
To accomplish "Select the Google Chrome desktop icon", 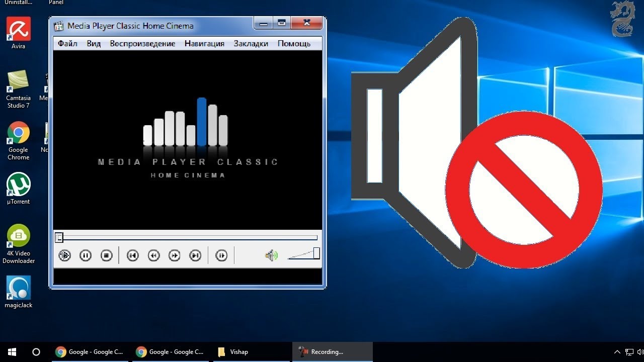I will [x=19, y=141].
